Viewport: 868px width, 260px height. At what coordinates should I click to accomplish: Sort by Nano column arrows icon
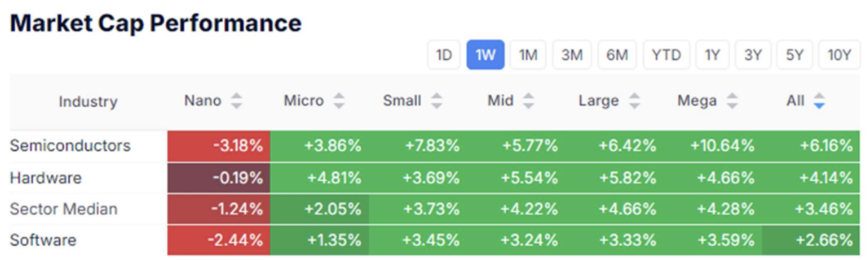pyautogui.click(x=236, y=101)
